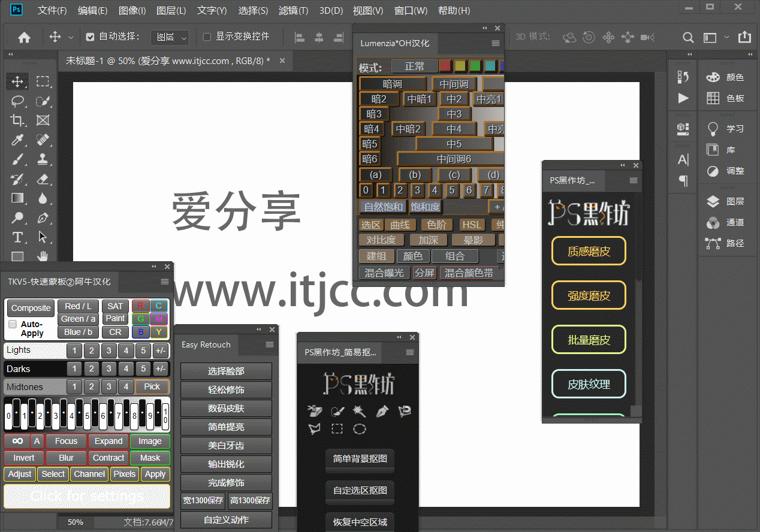Click the search magnifier icon top right

click(x=688, y=37)
